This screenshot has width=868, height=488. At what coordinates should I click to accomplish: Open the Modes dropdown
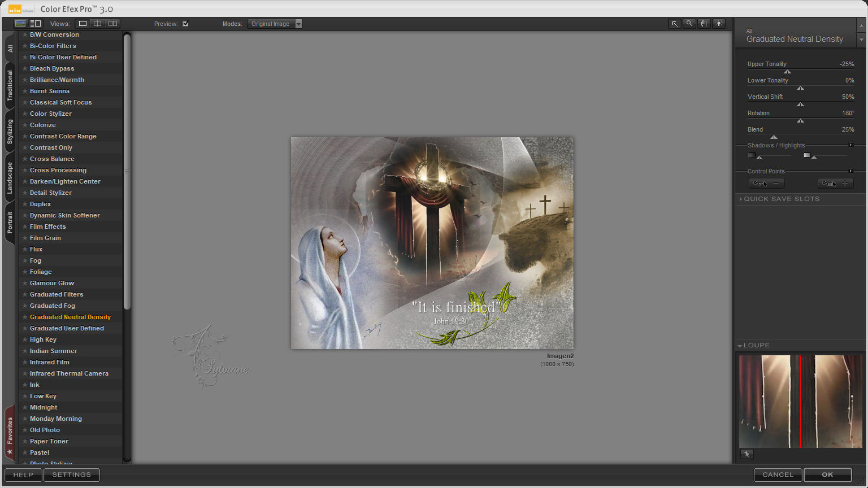pyautogui.click(x=275, y=24)
